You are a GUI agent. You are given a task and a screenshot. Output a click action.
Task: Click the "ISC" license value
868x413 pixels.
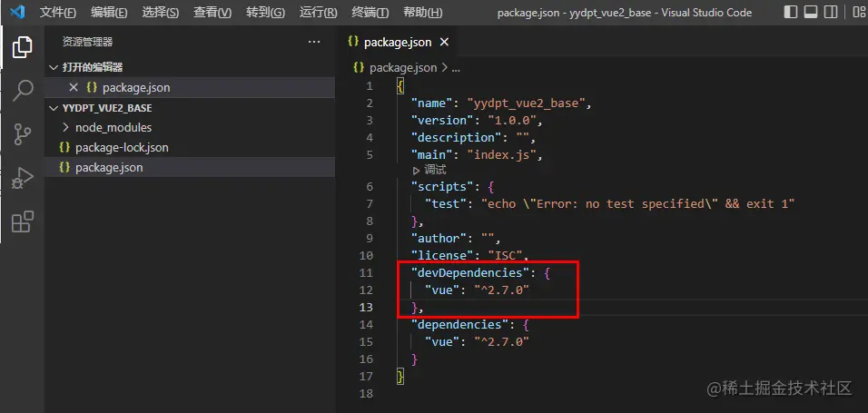pos(506,256)
